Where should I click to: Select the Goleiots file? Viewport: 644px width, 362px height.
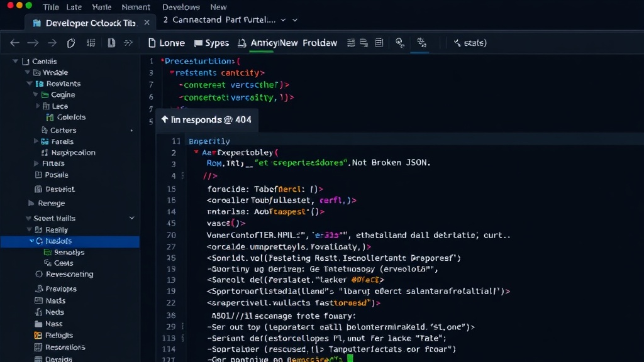click(65, 118)
